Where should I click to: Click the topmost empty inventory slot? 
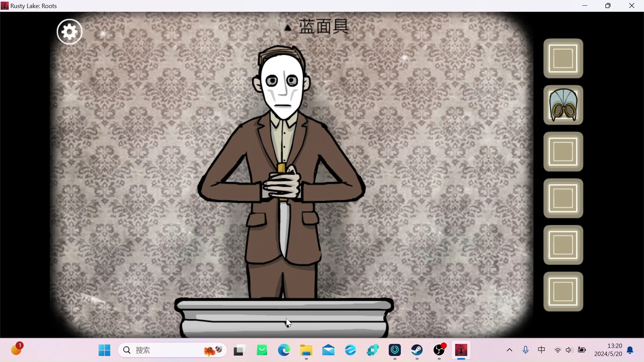click(x=563, y=59)
